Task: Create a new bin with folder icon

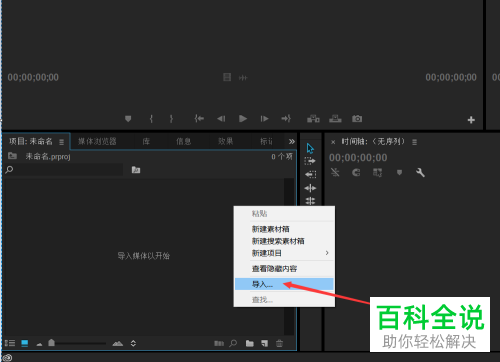Action: pos(250,343)
